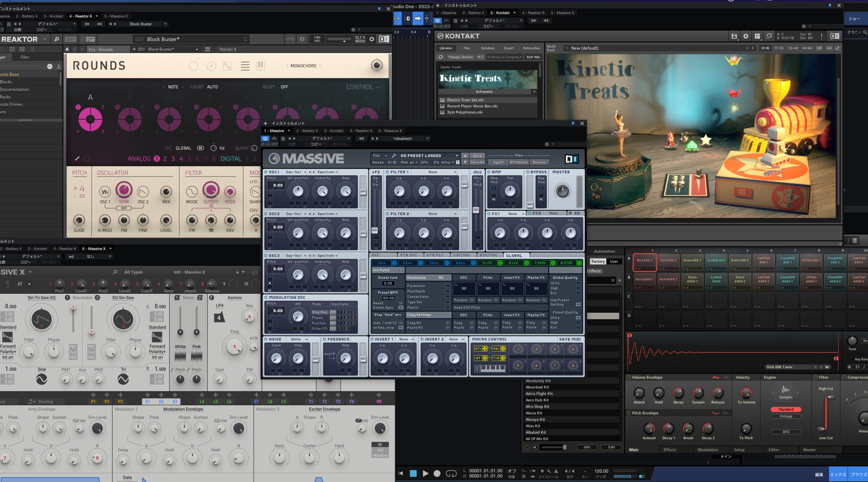Toggle the NOISE section in Massive
Viewport: 868px width, 482px height.
[266, 339]
